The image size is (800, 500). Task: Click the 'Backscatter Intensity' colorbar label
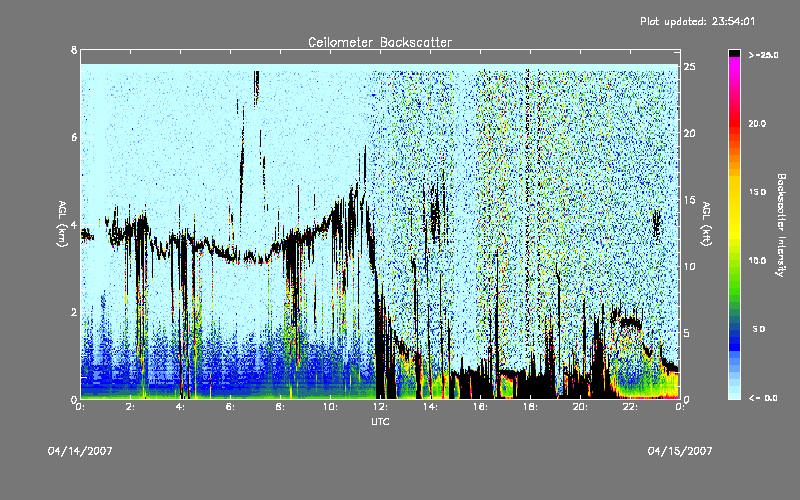click(x=781, y=225)
